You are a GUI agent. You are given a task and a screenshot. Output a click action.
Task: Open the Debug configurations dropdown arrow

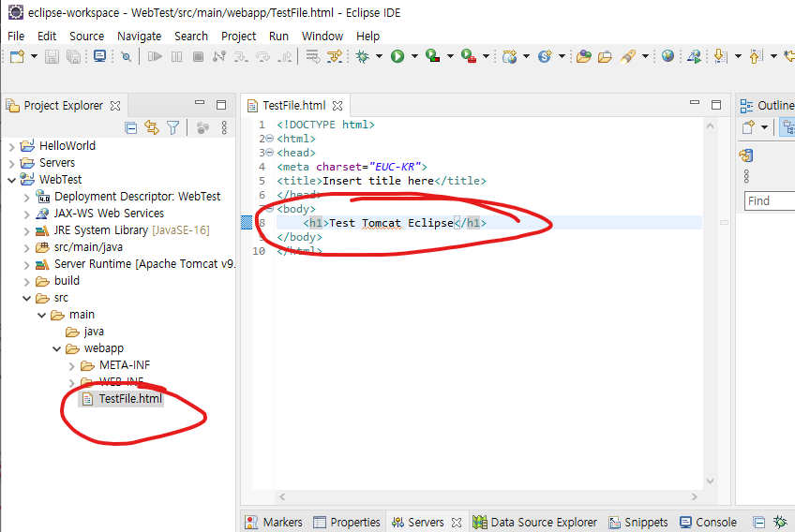tap(379, 56)
